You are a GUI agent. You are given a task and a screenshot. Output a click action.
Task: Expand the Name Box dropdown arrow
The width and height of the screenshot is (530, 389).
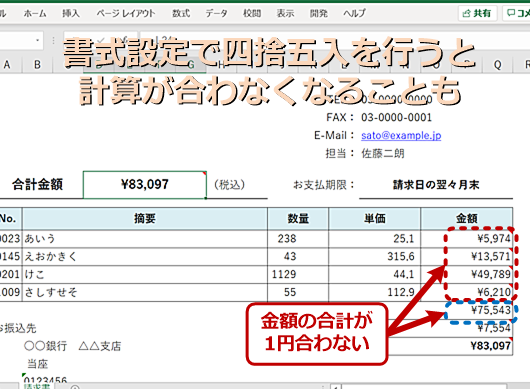38,41
